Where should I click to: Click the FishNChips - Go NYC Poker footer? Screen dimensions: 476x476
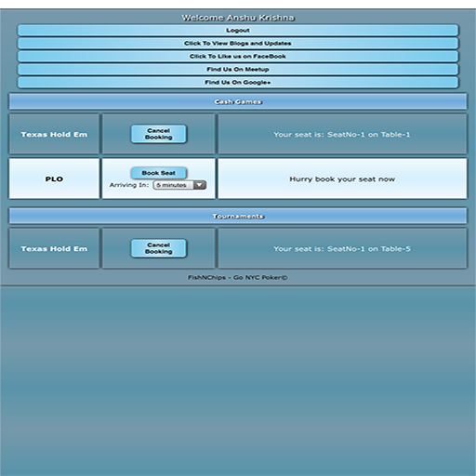pyautogui.click(x=238, y=277)
